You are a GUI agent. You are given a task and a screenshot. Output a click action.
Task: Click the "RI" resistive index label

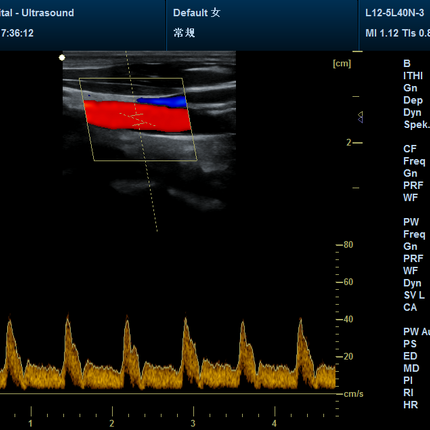click(x=408, y=393)
